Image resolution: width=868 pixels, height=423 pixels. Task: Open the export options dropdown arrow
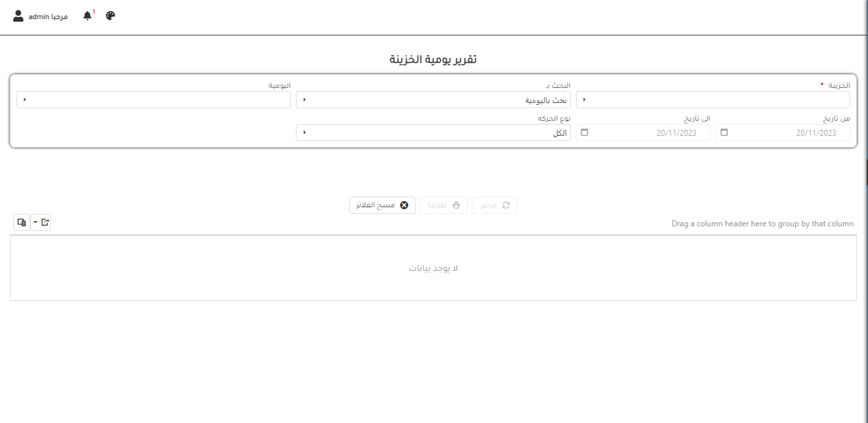click(35, 223)
